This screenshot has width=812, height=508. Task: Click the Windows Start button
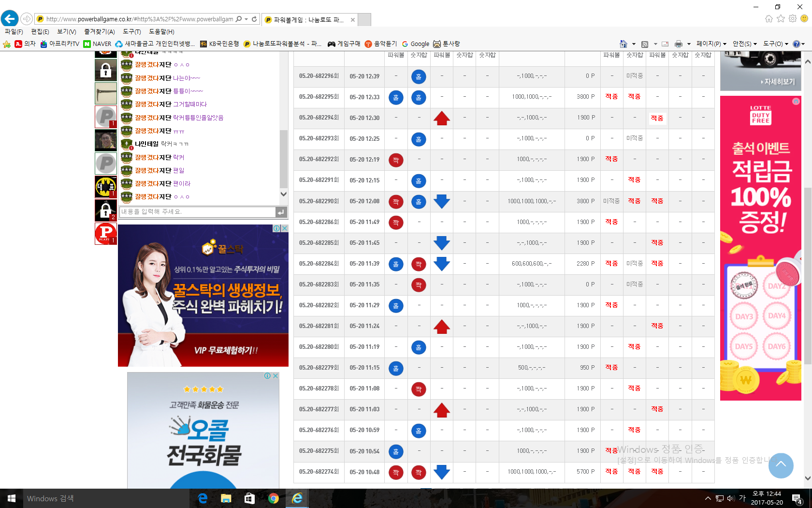pyautogui.click(x=12, y=498)
